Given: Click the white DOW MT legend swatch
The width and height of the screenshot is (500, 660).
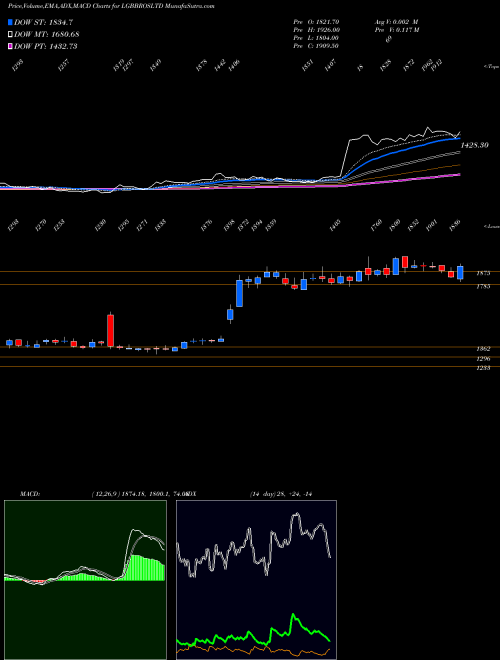Looking at the screenshot, I should point(10,35).
